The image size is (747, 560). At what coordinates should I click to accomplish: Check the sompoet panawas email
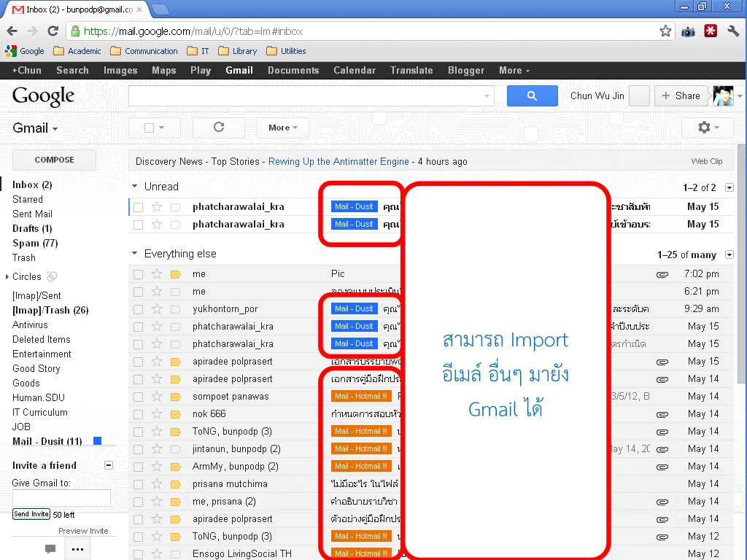coord(138,397)
